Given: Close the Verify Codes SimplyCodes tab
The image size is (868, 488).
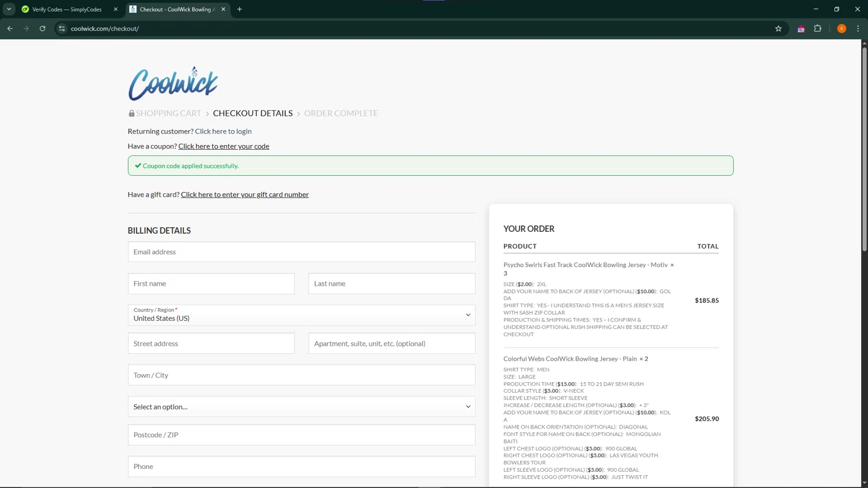Looking at the screenshot, I should point(115,9).
